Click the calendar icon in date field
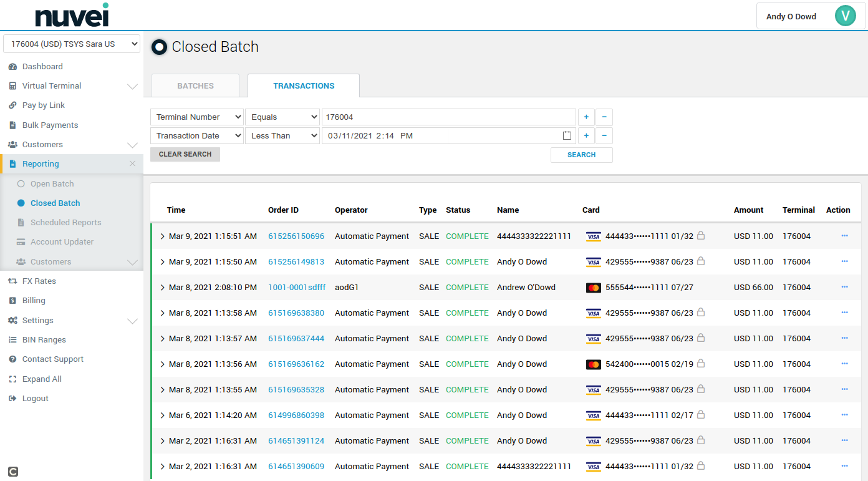Screen dimensions: 868x481 point(567,136)
